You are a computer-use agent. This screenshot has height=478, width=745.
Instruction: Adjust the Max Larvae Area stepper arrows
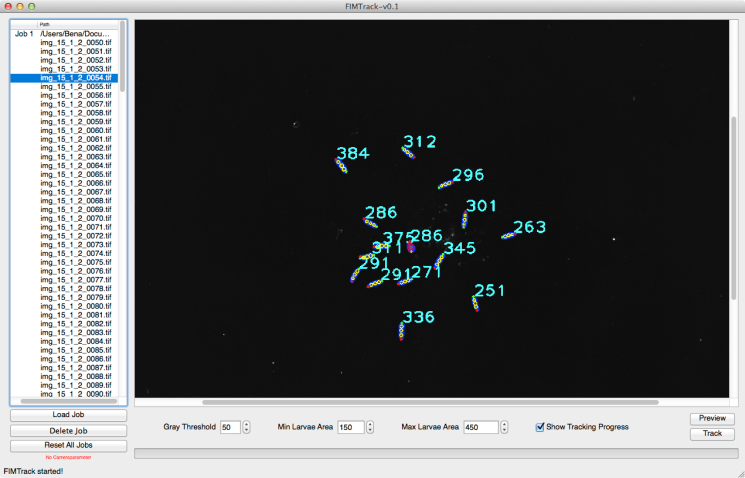[x=501, y=427]
